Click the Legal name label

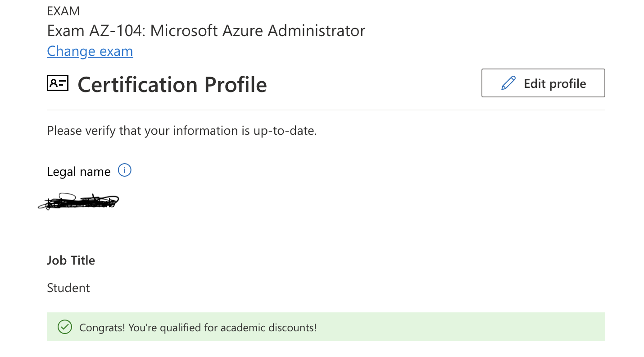click(x=79, y=172)
